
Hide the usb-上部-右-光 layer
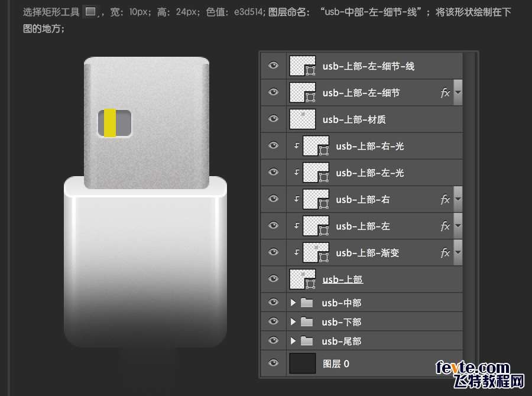[x=273, y=145]
